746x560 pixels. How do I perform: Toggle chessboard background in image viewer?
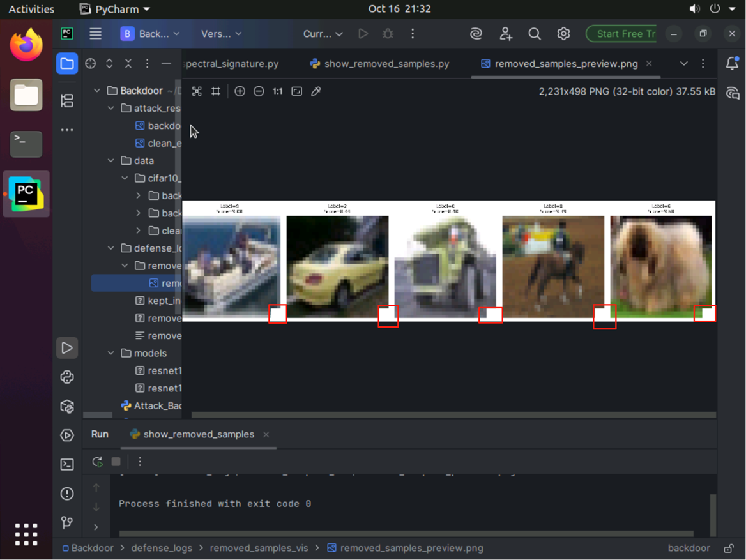197,91
